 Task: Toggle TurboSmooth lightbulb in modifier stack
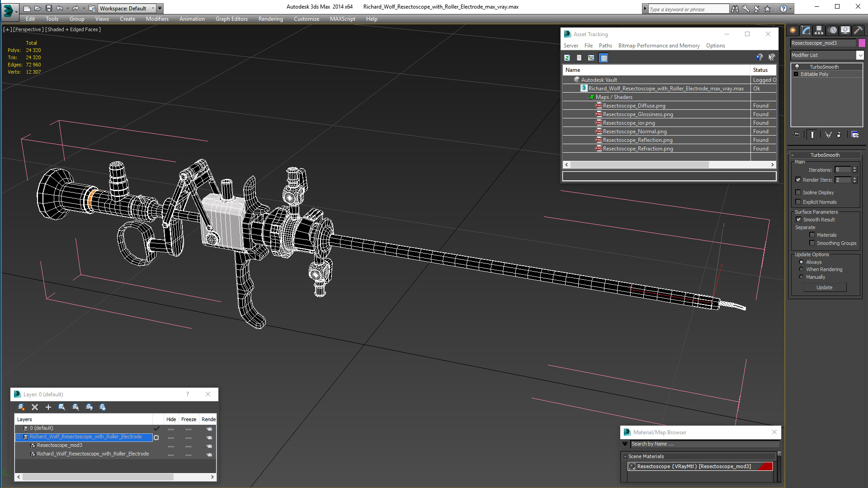point(797,66)
